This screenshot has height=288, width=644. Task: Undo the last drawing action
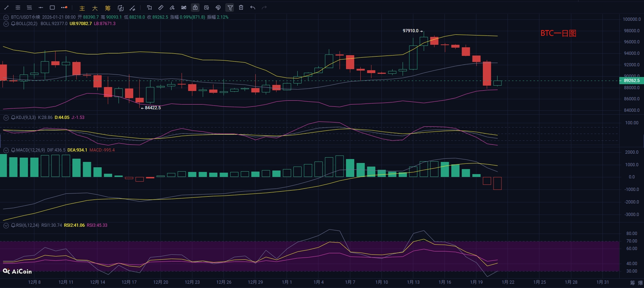(x=253, y=8)
